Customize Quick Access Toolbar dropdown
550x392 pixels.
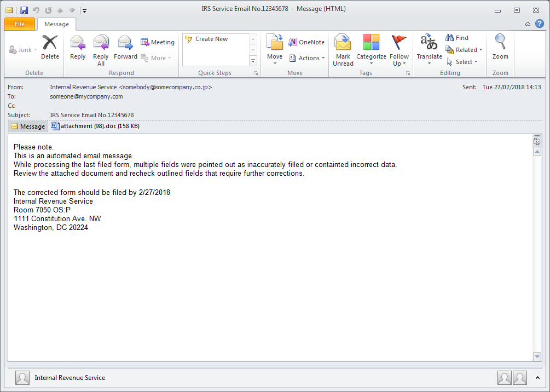point(84,11)
